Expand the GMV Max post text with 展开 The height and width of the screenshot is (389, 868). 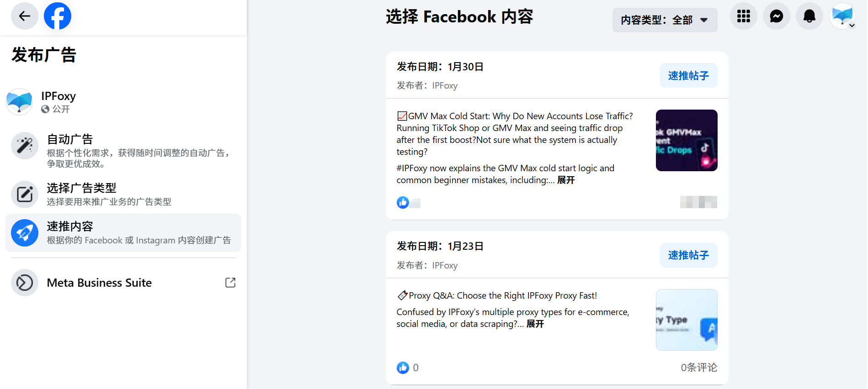tap(566, 180)
